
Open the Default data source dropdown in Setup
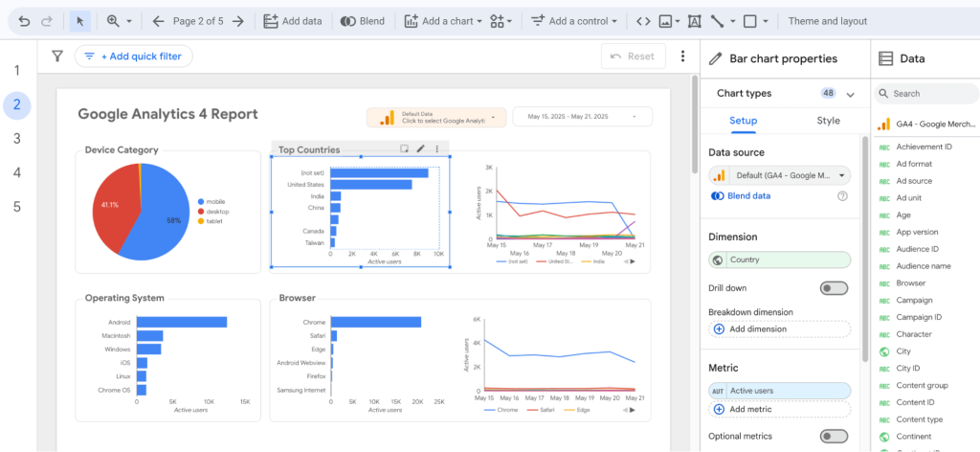[x=779, y=175]
